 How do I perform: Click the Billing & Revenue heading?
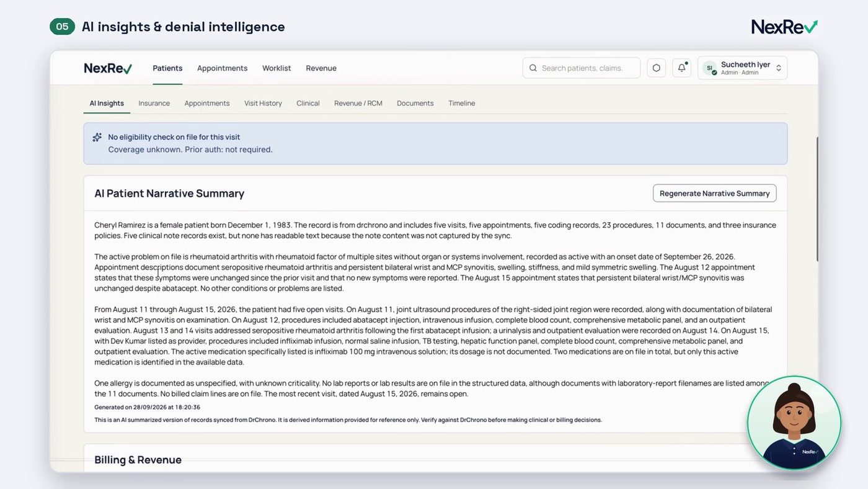click(138, 460)
